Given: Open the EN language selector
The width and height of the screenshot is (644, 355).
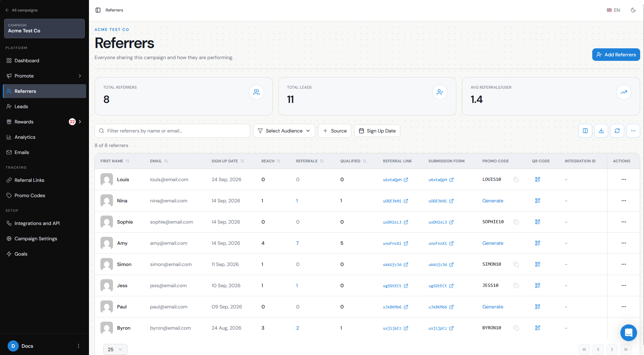Looking at the screenshot, I should tap(613, 10).
